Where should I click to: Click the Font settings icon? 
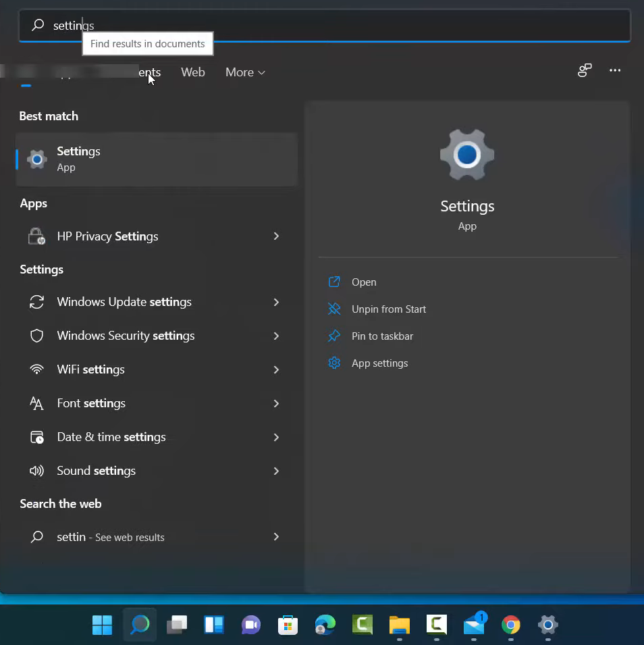tap(37, 403)
